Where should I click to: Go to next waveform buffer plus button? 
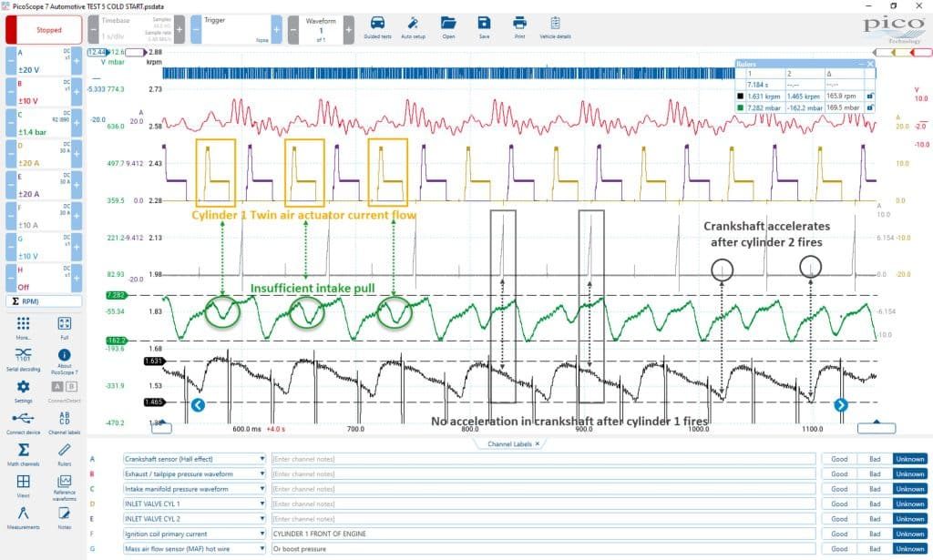[x=349, y=30]
